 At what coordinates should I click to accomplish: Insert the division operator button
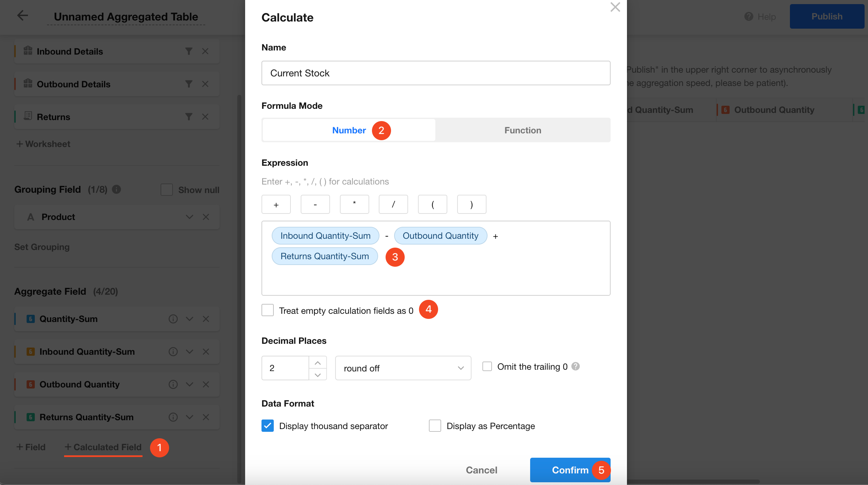pos(393,204)
